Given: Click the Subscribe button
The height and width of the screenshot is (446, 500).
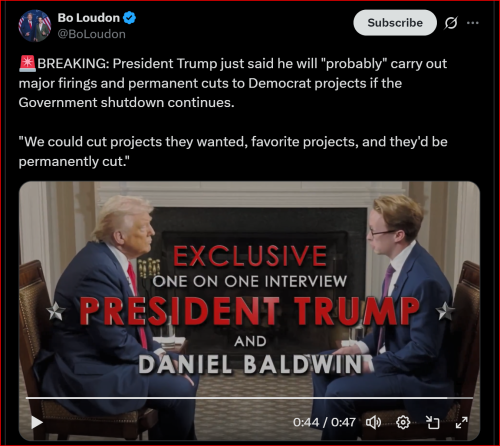Looking at the screenshot, I should pos(395,23).
